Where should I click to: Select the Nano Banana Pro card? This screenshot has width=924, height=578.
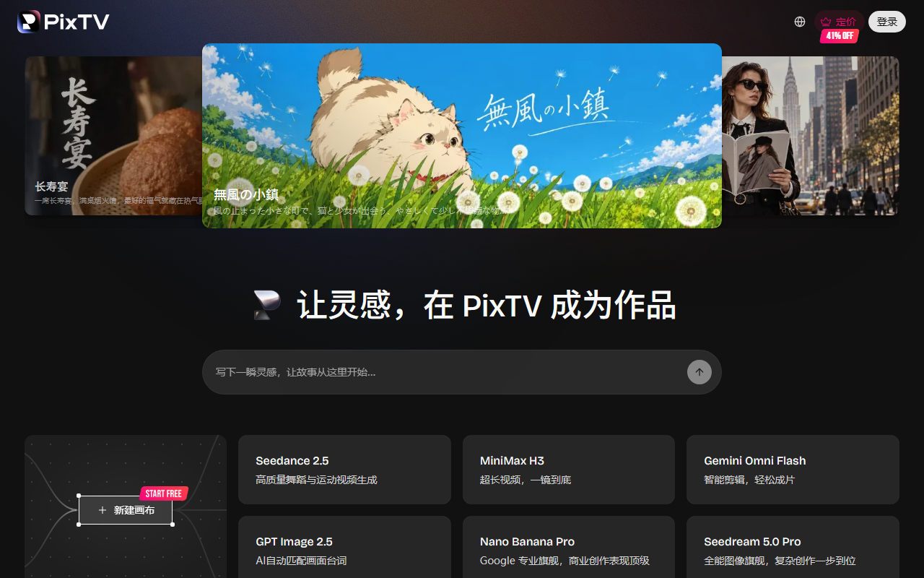pyautogui.click(x=569, y=547)
